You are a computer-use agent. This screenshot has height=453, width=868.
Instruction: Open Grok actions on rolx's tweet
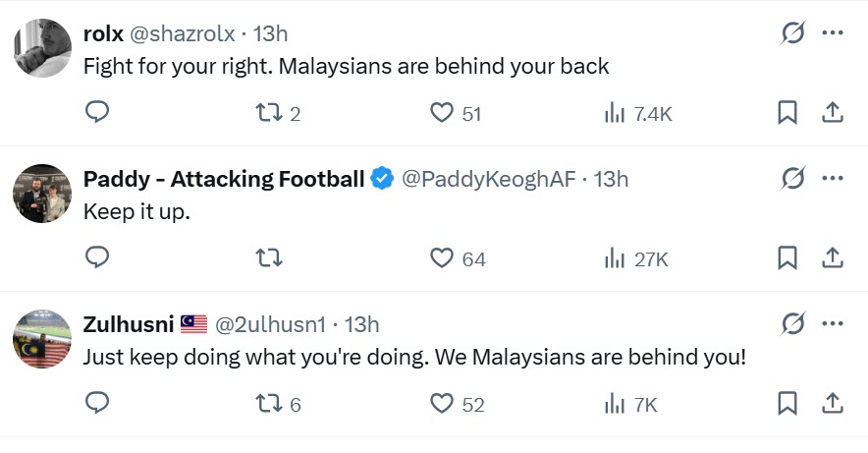point(792,33)
